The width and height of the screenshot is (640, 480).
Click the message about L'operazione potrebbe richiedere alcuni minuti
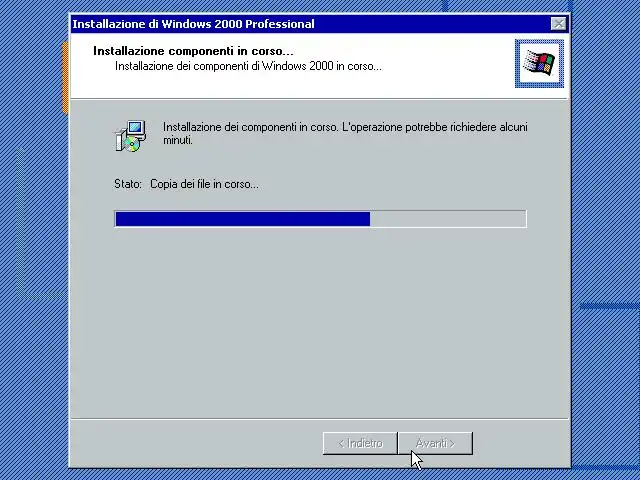coord(345,133)
